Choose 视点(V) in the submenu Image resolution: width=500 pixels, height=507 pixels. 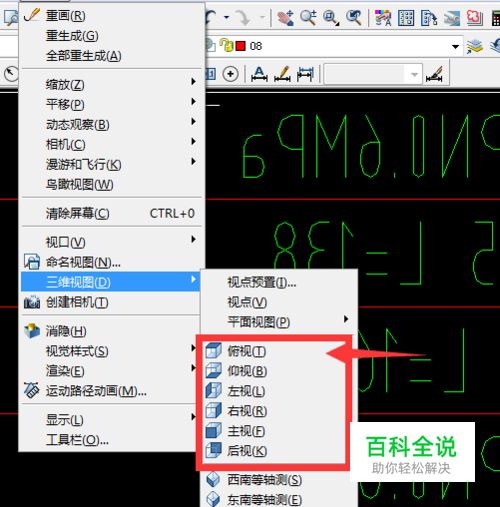279,302
